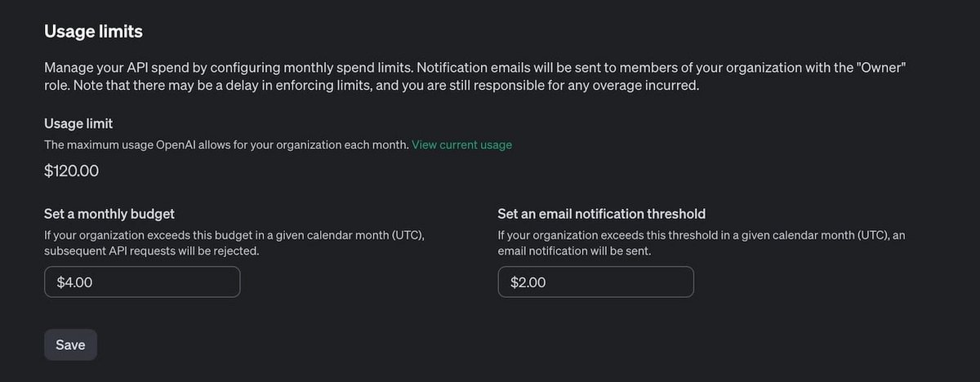Focus the email notification threshold field showing $2.00

point(595,282)
